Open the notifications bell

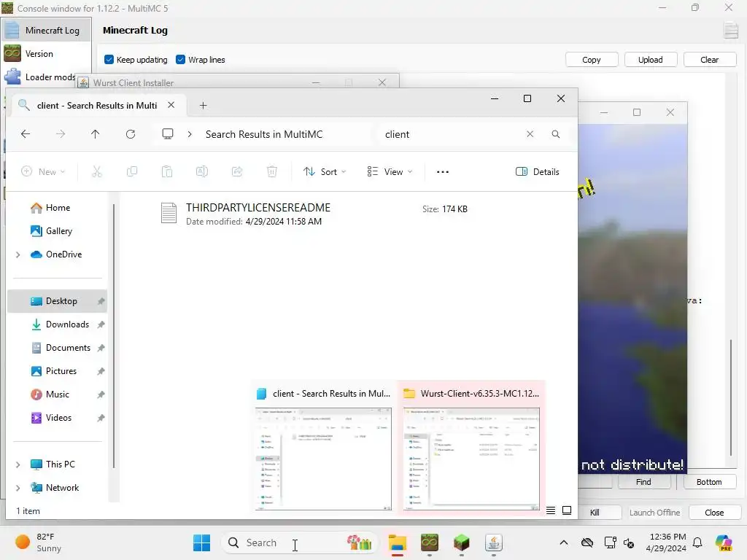[697, 542]
